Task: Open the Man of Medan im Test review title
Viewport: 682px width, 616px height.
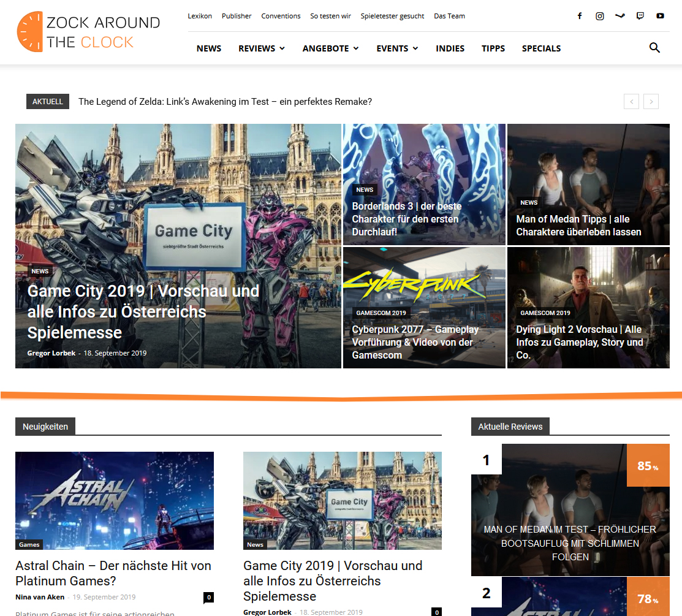Action: coord(570,543)
